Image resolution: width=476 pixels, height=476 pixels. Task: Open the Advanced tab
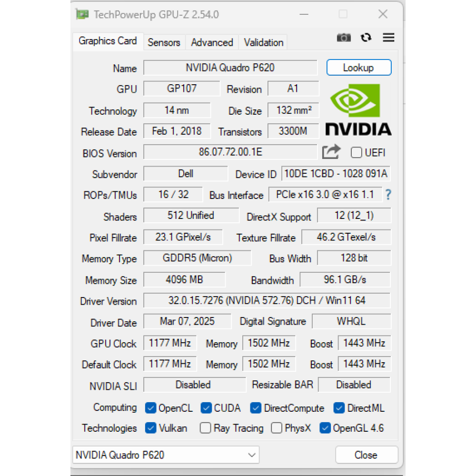click(x=211, y=42)
